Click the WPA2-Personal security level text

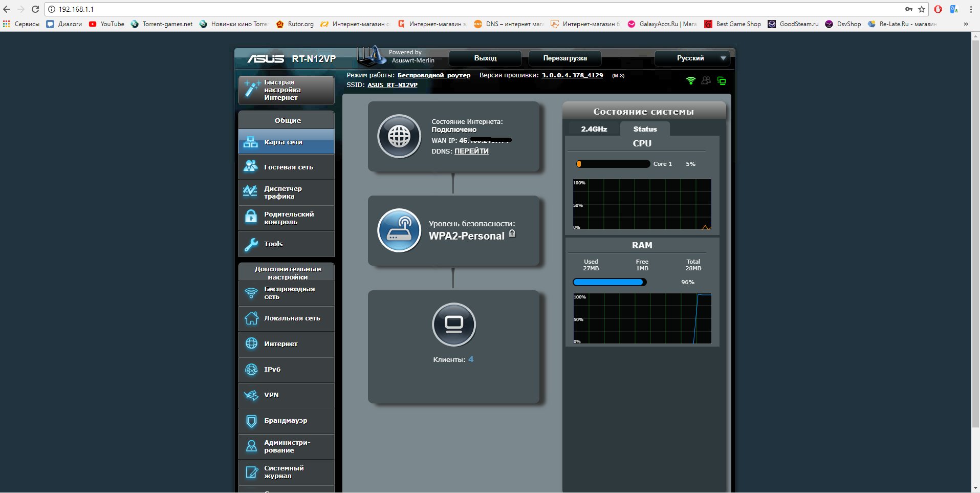click(467, 236)
